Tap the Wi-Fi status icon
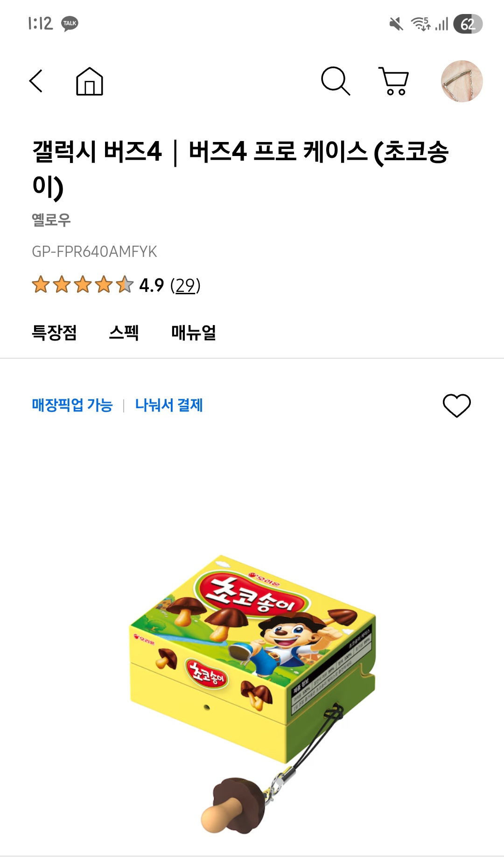The height and width of the screenshot is (857, 504). click(420, 23)
